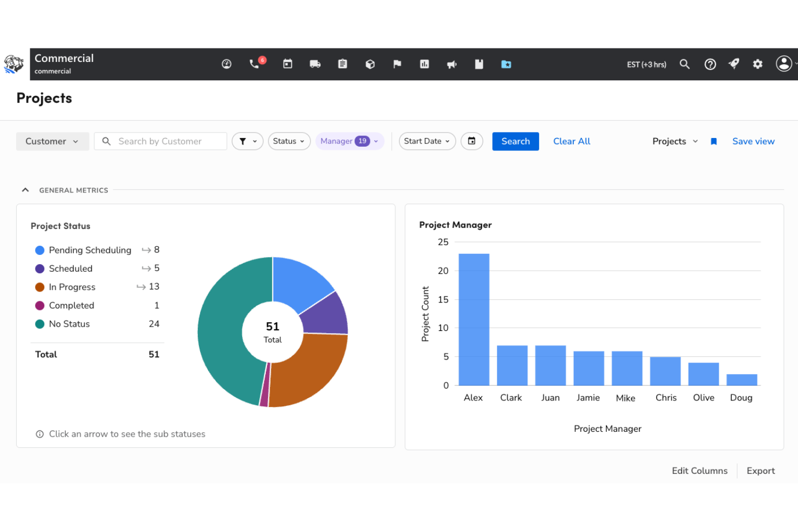Open the Customer search type dropdown
Image resolution: width=798 pixels, height=532 pixels.
(52, 141)
